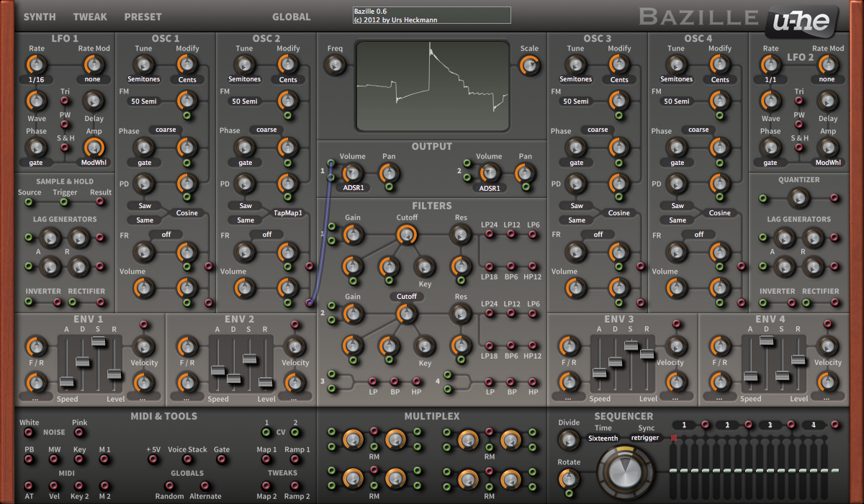864x504 pixels.
Task: Click the White noise output jack
Action: click(29, 433)
